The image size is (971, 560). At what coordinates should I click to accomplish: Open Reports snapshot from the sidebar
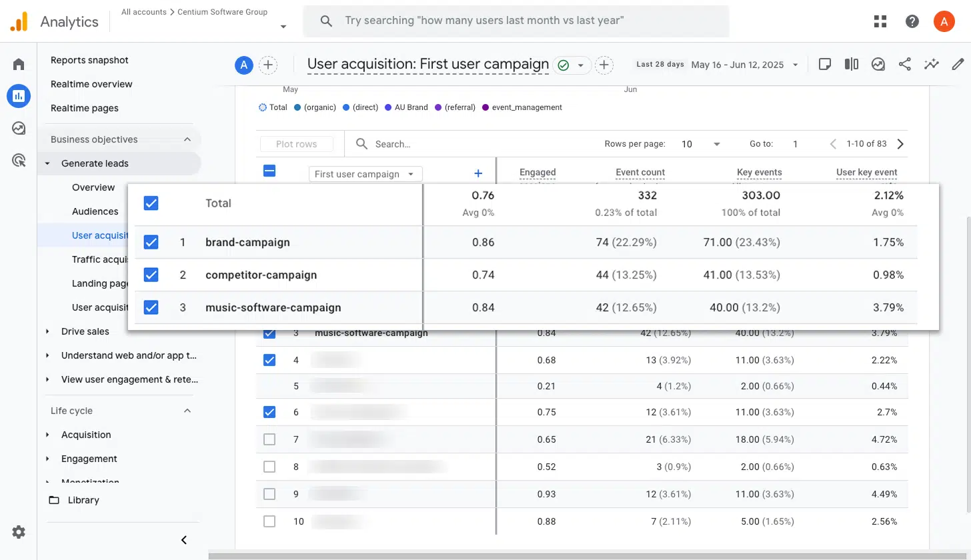point(89,60)
